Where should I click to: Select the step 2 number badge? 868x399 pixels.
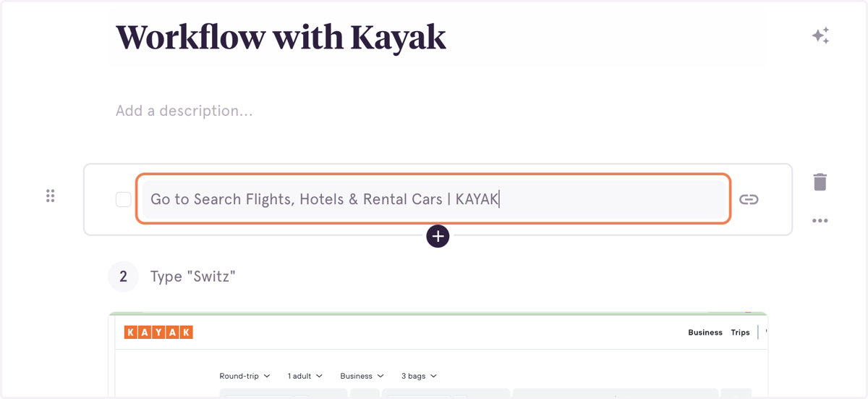[x=123, y=277]
